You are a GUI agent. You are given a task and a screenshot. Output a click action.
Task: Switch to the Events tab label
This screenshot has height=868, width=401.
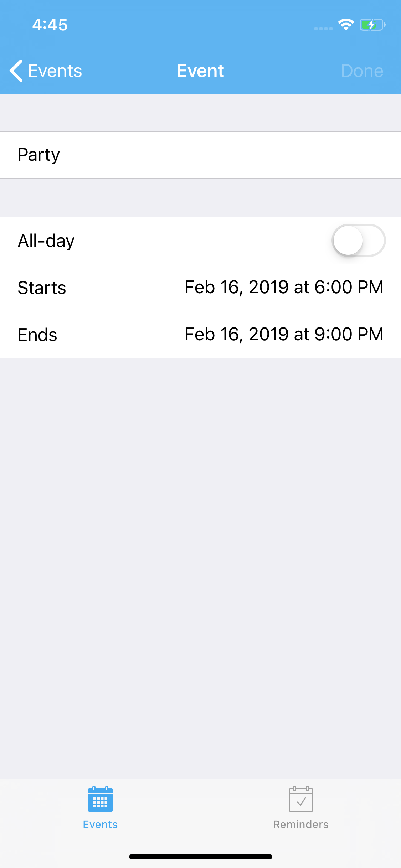pyautogui.click(x=100, y=825)
